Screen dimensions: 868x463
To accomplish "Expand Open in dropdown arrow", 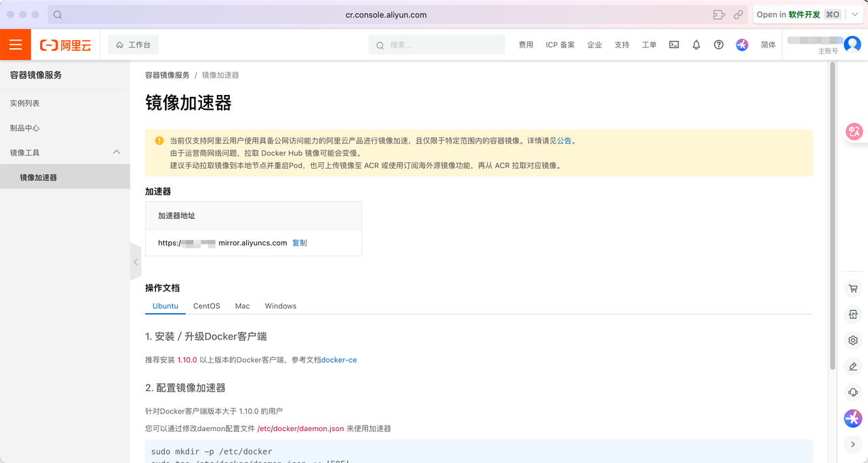I will pos(855,14).
